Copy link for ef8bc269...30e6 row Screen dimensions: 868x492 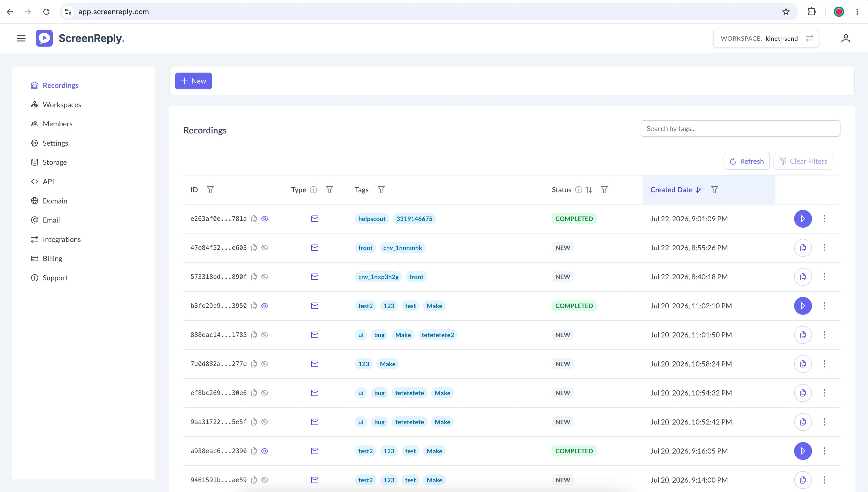point(803,393)
